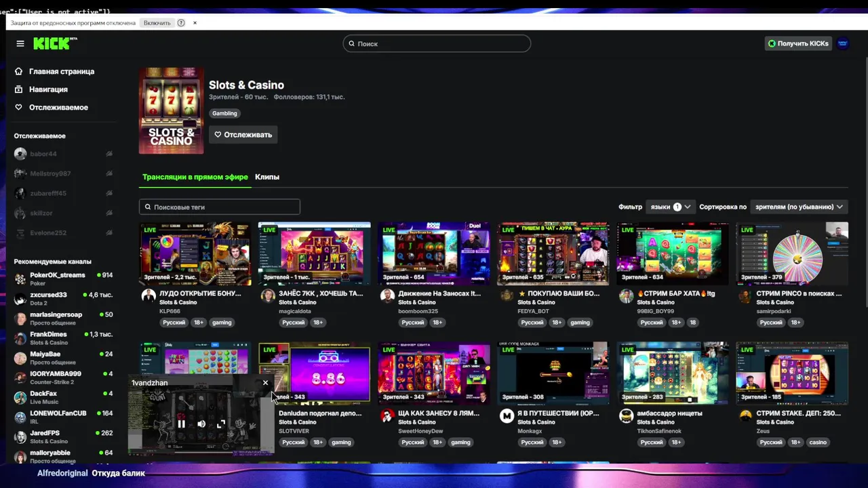The image size is (868, 488).
Task: Open the user profile avatar
Action: click(x=843, y=43)
